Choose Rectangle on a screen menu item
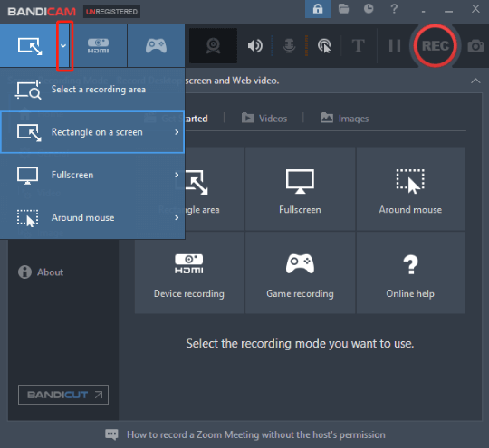The width and height of the screenshot is (489, 448). 92,132
